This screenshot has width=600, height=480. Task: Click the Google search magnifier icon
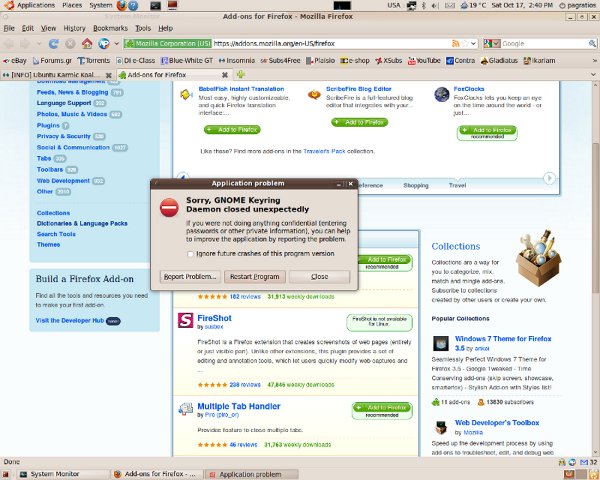pyautogui.click(x=592, y=44)
